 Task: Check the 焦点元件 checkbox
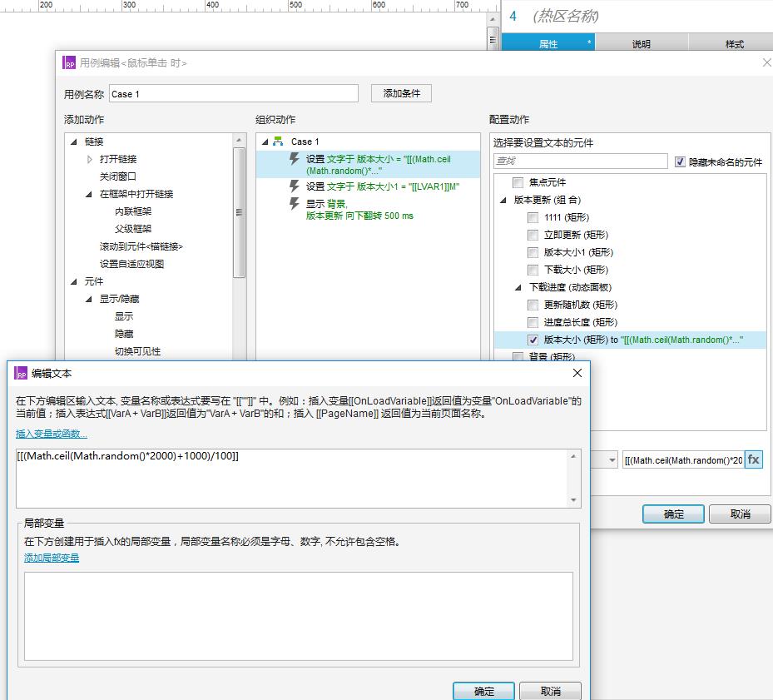pos(518,182)
